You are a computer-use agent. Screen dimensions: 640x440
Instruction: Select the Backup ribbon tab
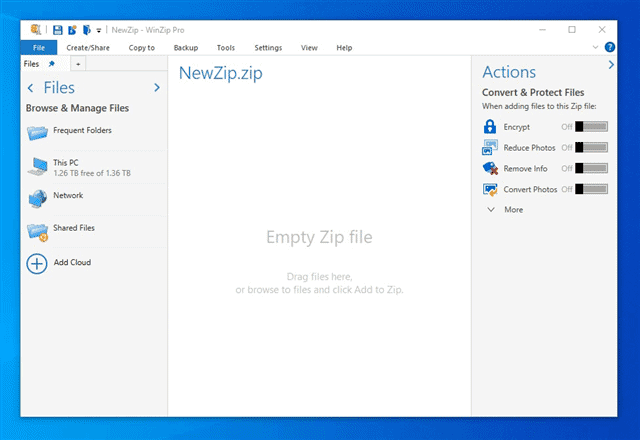coord(186,48)
